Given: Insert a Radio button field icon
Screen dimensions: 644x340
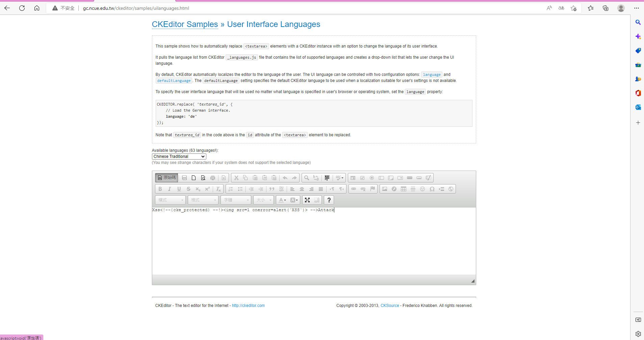Looking at the screenshot, I should [372, 178].
